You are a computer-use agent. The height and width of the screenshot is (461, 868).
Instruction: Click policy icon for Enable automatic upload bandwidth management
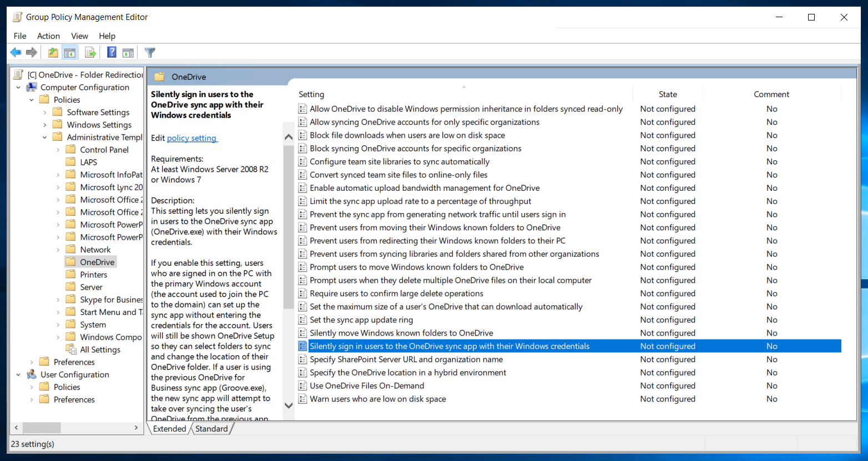(x=302, y=188)
